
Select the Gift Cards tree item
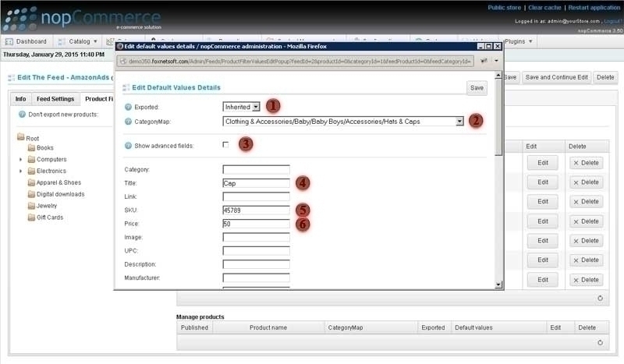(50, 217)
